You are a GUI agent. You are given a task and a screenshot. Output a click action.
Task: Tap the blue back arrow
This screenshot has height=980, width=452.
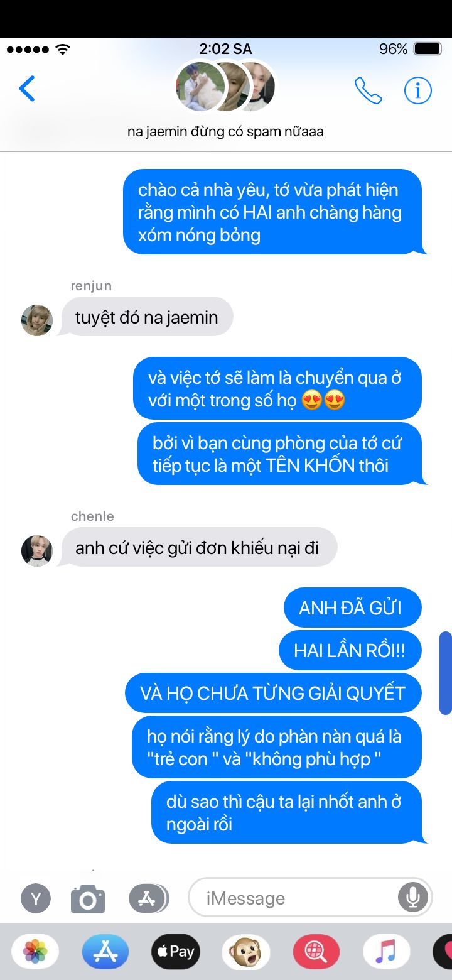coord(27,89)
